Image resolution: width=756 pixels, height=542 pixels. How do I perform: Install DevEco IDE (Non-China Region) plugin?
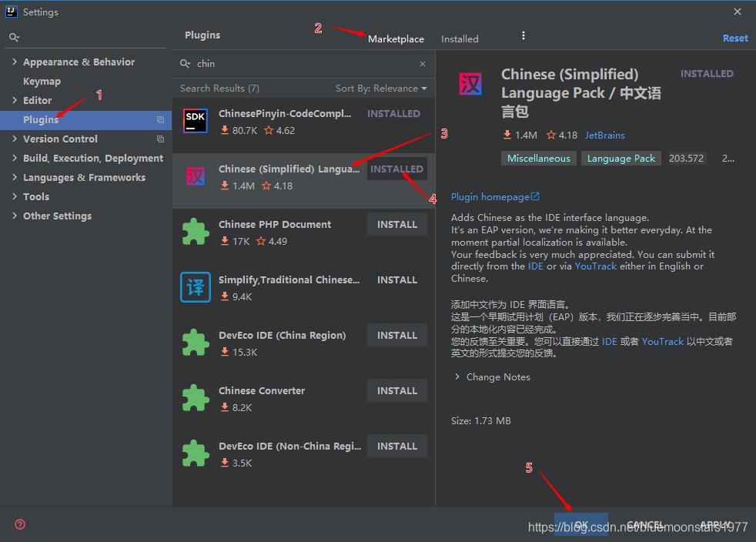396,446
